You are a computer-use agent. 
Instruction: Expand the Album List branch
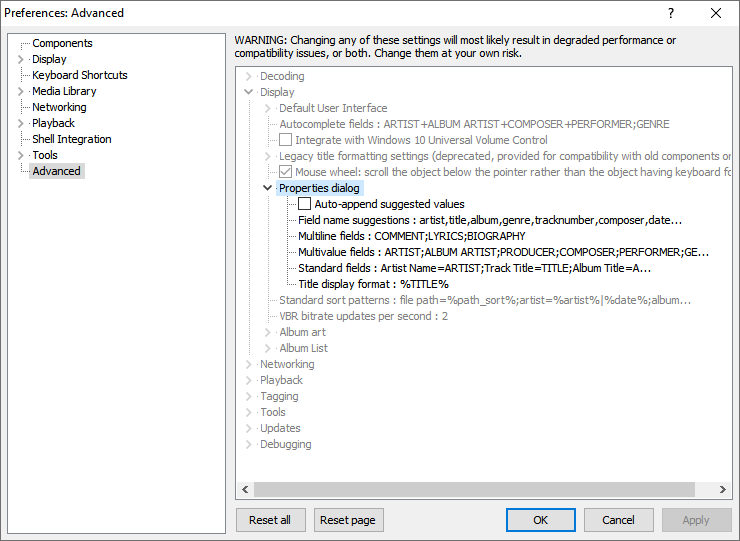pyautogui.click(x=267, y=348)
